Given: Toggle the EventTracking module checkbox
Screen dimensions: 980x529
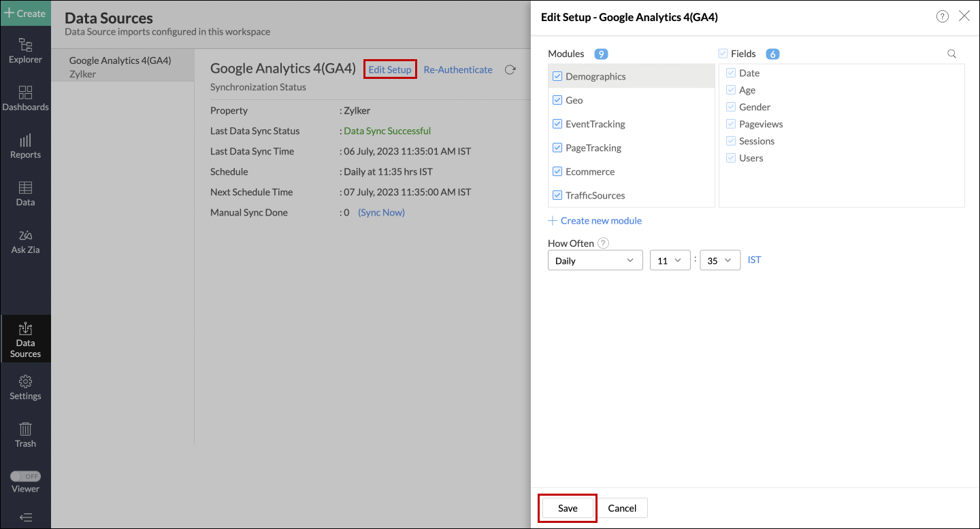Looking at the screenshot, I should [x=557, y=124].
